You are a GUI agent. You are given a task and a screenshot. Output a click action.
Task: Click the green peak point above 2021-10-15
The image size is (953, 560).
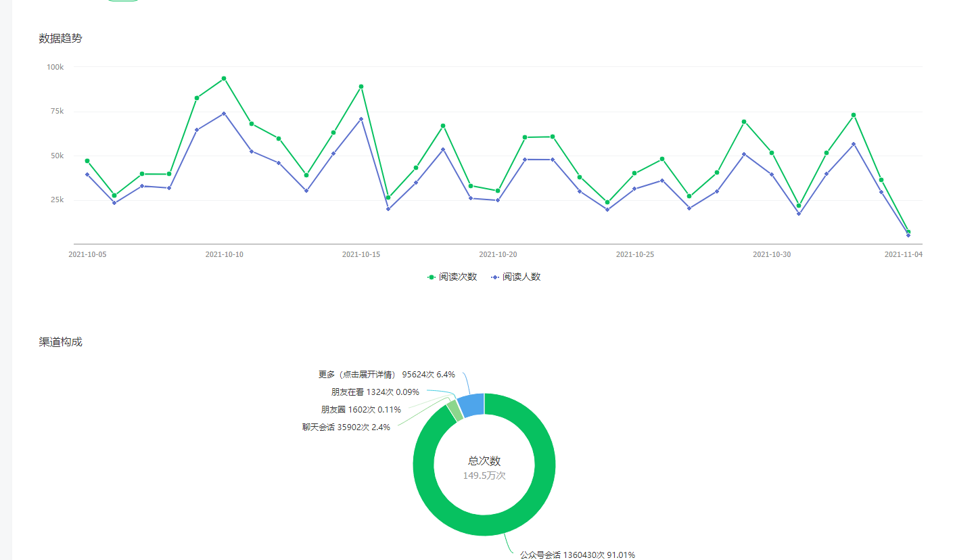click(x=361, y=87)
